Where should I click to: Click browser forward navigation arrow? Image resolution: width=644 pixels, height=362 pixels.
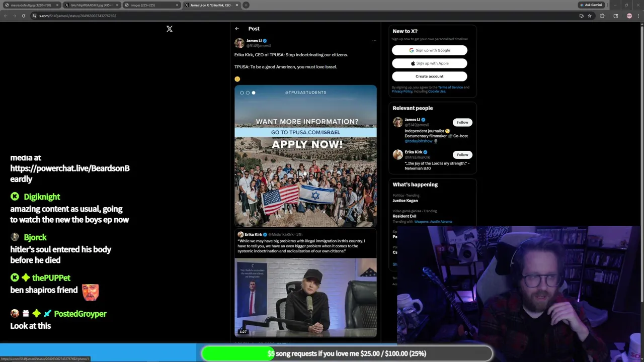click(14, 16)
